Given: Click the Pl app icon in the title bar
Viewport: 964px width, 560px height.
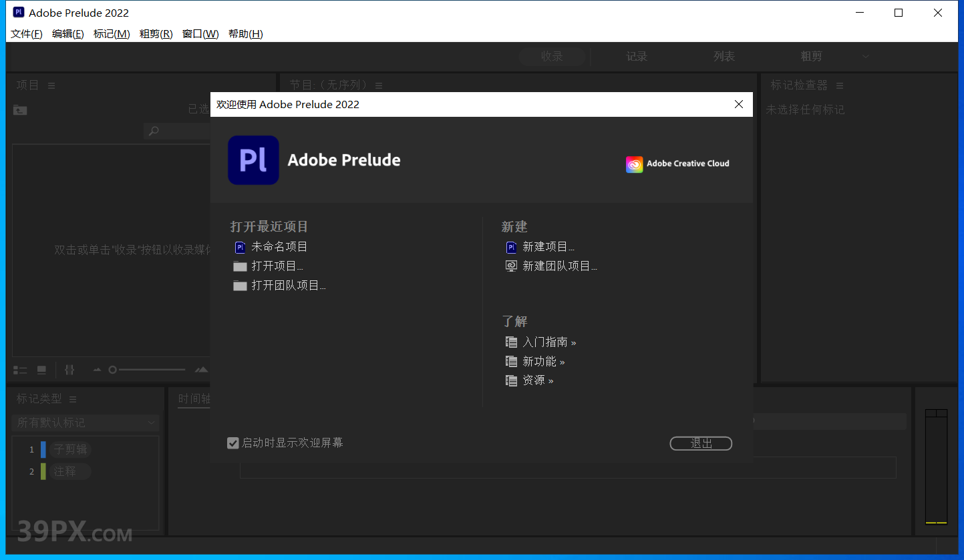Looking at the screenshot, I should [x=19, y=13].
